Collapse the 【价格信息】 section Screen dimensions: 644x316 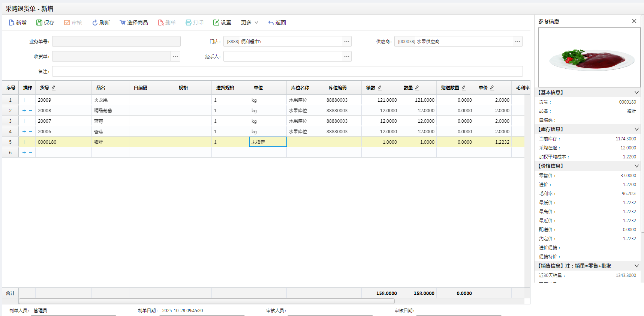(x=636, y=166)
